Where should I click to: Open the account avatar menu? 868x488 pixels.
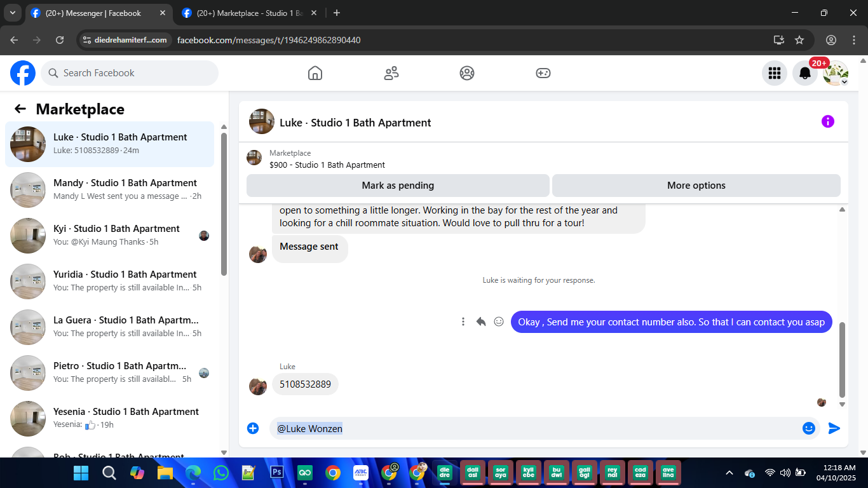click(836, 73)
